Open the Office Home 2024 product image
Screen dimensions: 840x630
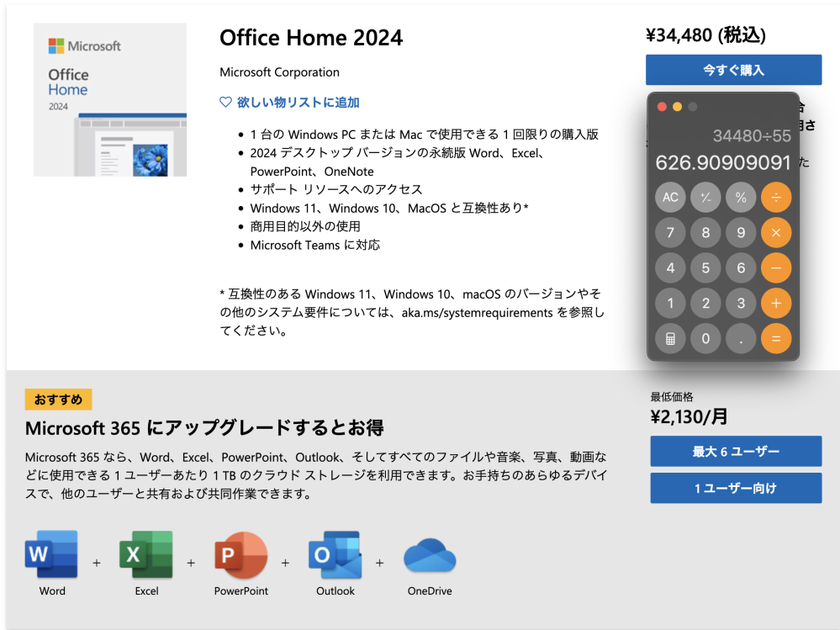[x=110, y=99]
